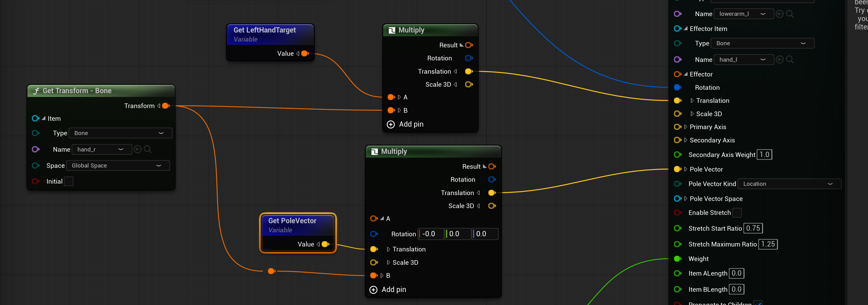Image resolution: width=868 pixels, height=305 pixels.
Task: Click the orange reroute node on the wire
Action: point(271,271)
